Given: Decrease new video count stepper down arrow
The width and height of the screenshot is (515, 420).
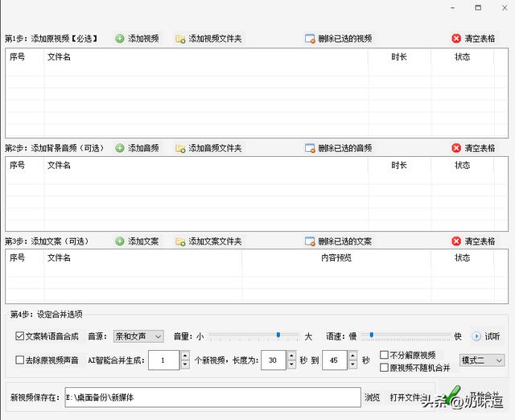Looking at the screenshot, I should [185, 364].
